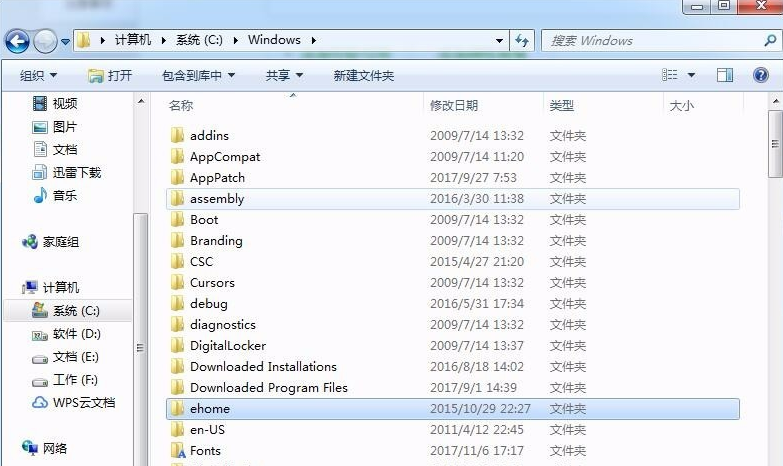Click the 新建文件夹 button
Screen dimensions: 783x466
click(x=363, y=76)
